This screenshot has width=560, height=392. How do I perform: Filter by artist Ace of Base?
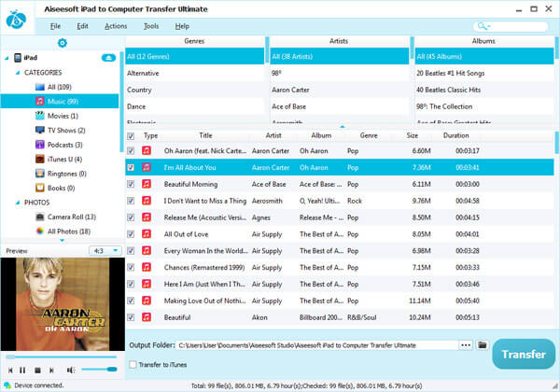(x=340, y=106)
